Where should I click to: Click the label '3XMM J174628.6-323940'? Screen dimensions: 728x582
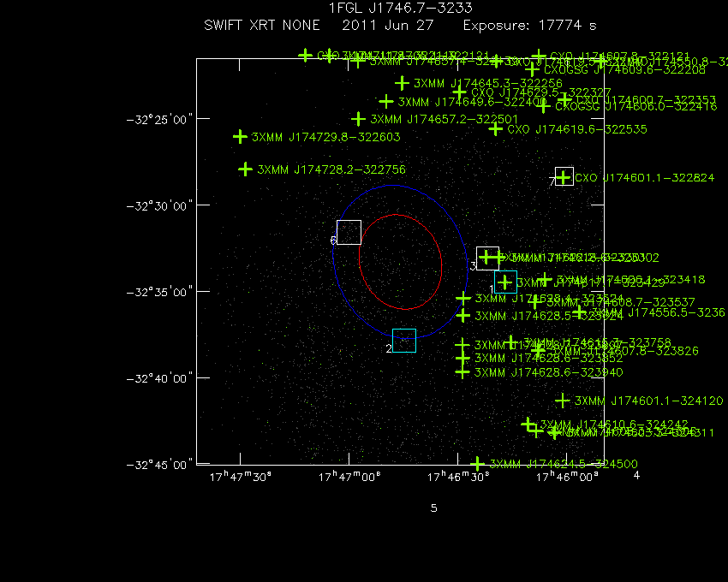tap(548, 372)
